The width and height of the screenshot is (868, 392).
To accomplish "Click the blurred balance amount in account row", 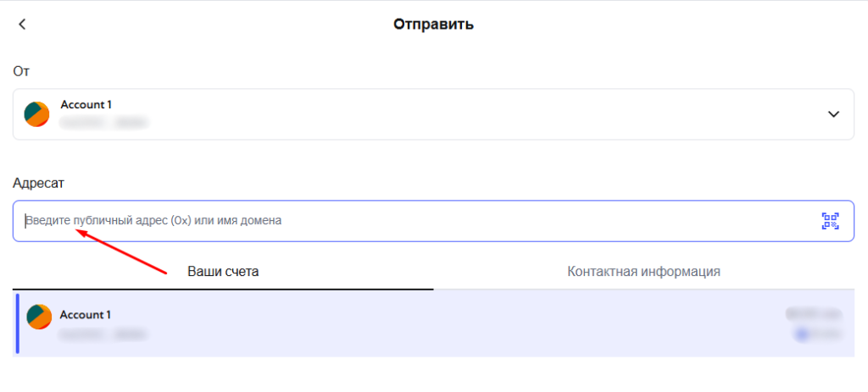I will (x=814, y=314).
